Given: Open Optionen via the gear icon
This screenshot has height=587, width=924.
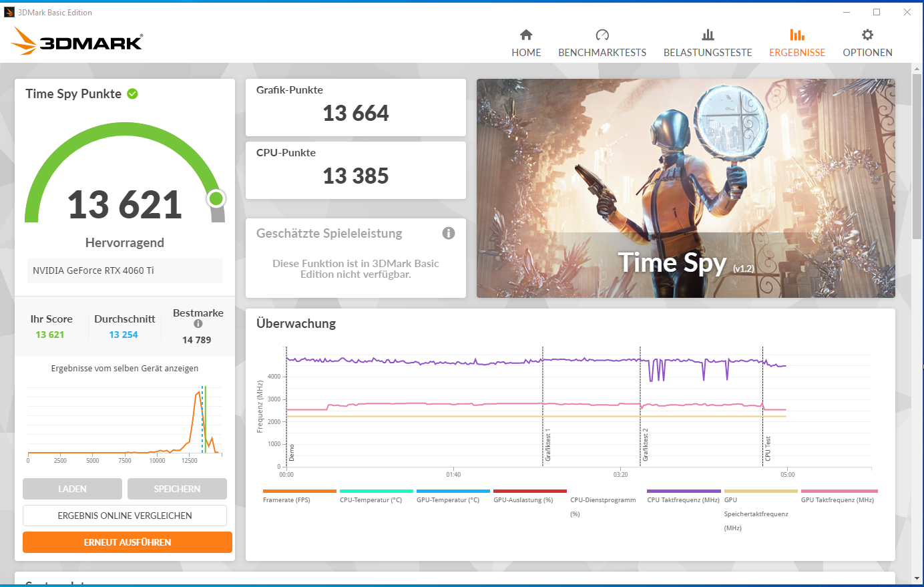Looking at the screenshot, I should pos(867,35).
